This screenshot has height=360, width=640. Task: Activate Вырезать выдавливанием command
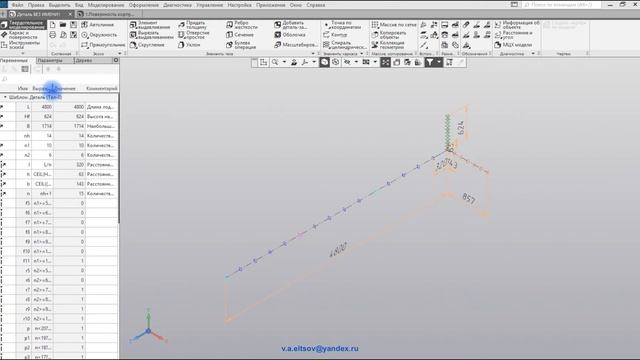point(151,35)
